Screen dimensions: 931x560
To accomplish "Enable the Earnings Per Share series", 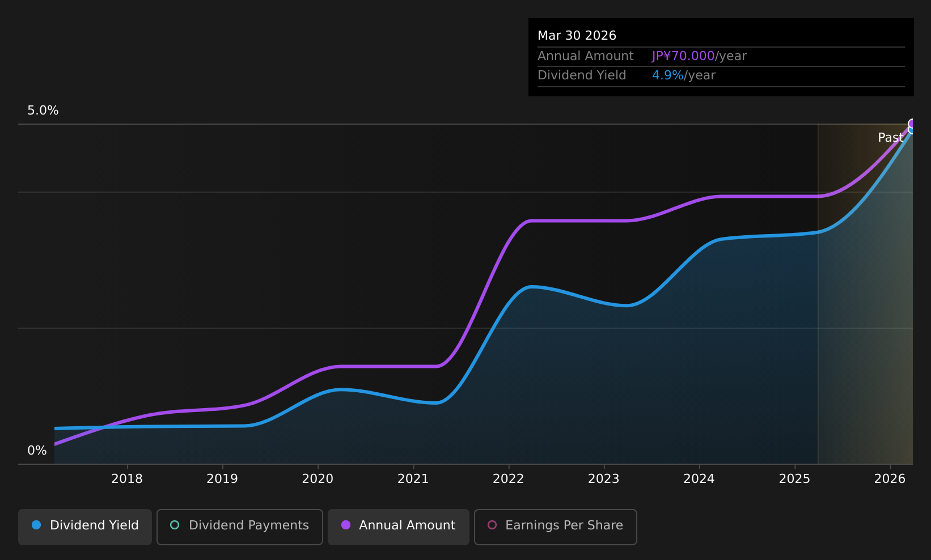I will pyautogui.click(x=556, y=527).
